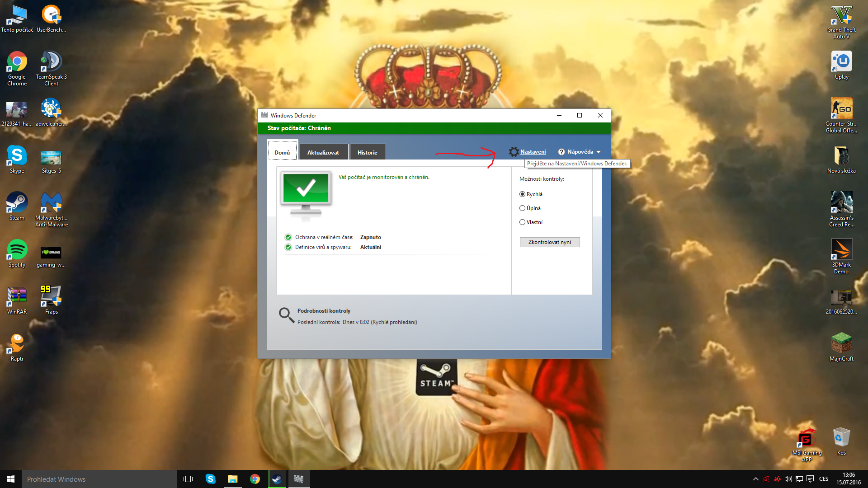Switch to the Aktualizovat tab

point(323,152)
